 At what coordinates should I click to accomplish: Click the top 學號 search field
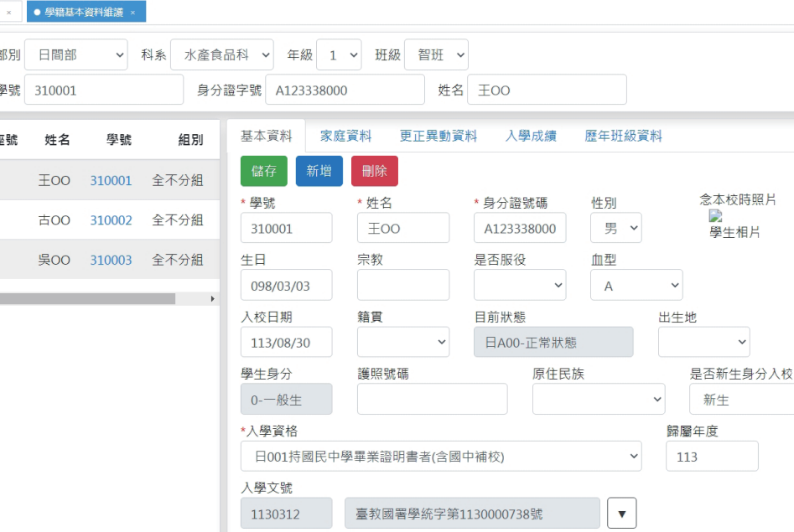point(104,90)
